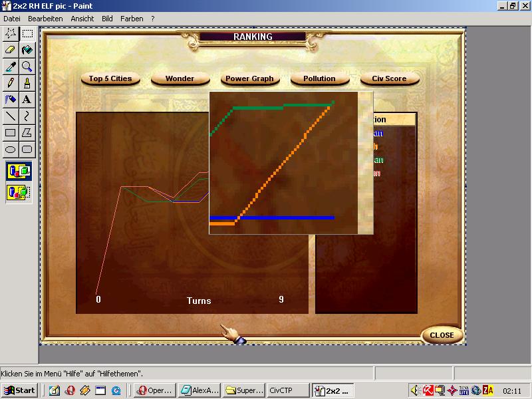This screenshot has width=532, height=399.
Task: Pick the Curve tool
Action: 27,116
